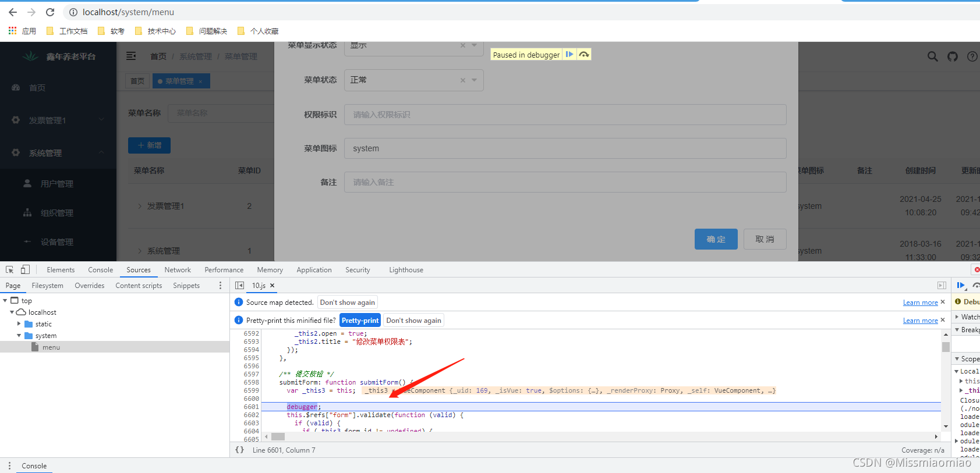Open the Lighthouse tab
The height and width of the screenshot is (473, 980).
click(406, 270)
